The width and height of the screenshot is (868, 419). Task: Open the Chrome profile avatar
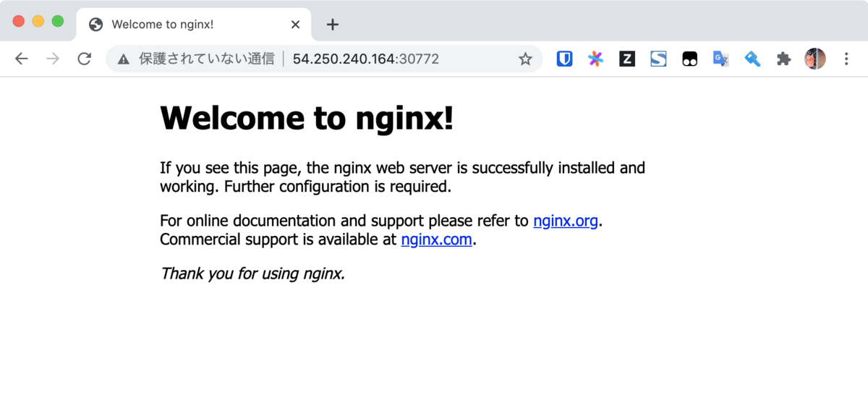(x=815, y=59)
